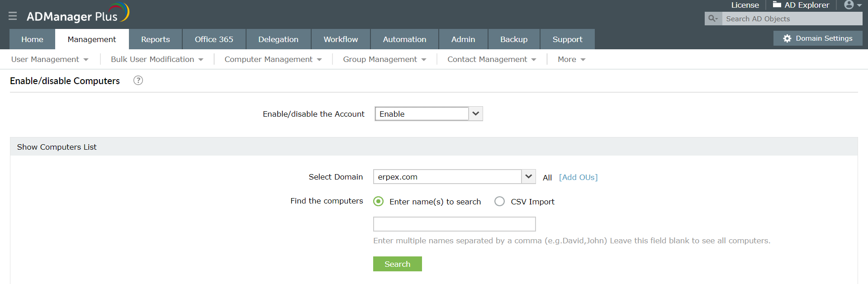Open the user account avatar menu
Screen dimensions: 868x284
point(853,5)
